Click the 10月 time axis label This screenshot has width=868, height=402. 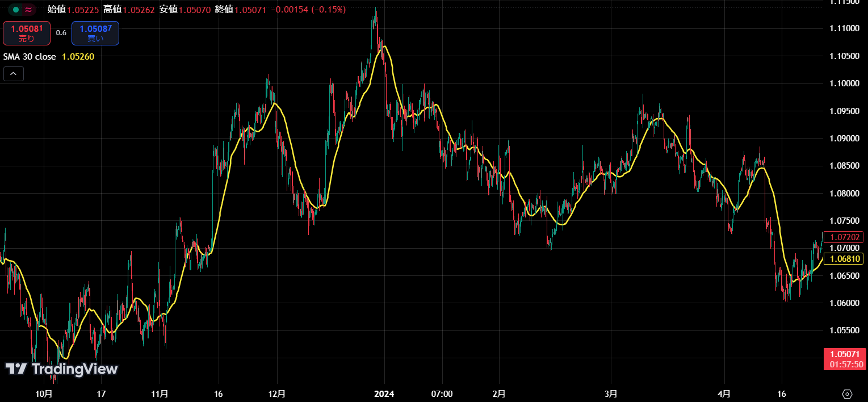click(x=44, y=393)
